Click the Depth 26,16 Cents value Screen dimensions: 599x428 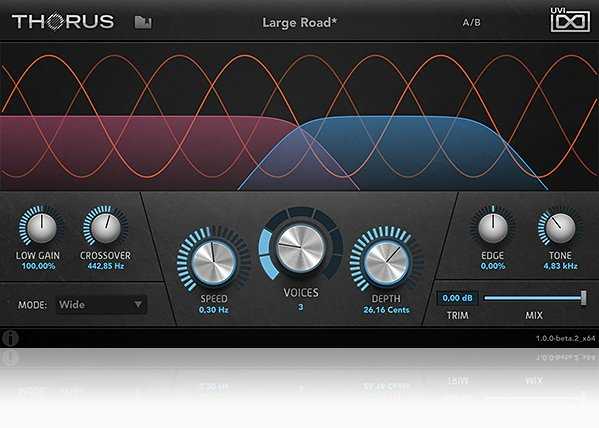tap(386, 310)
